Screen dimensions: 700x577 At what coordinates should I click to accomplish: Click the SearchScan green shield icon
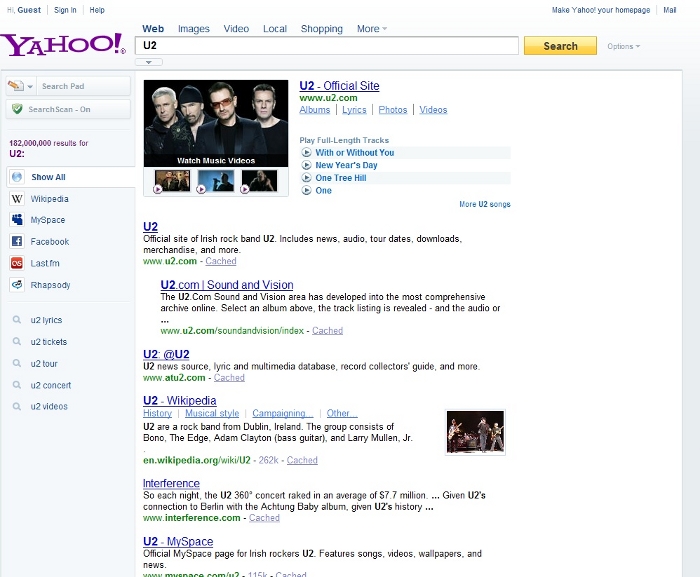17,109
